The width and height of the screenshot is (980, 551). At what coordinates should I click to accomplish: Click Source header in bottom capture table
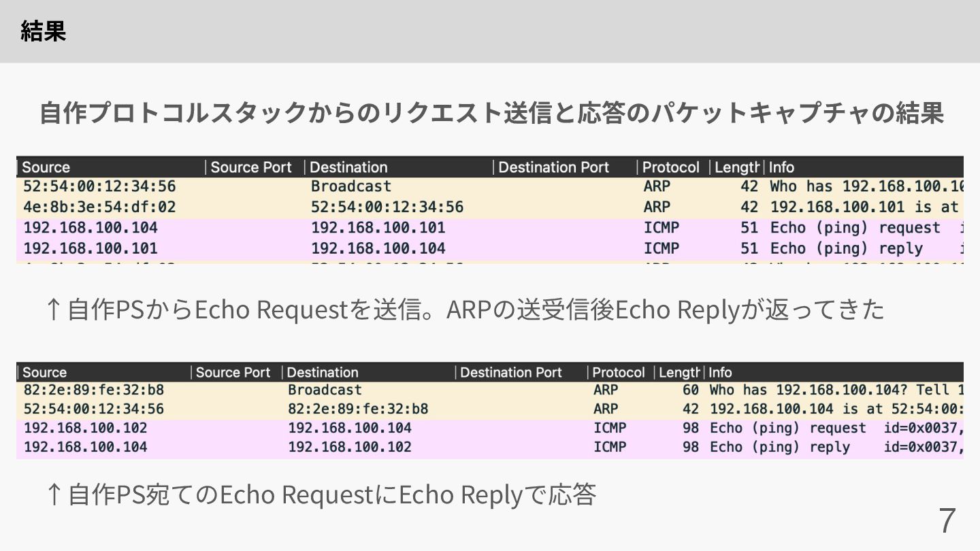(x=45, y=373)
